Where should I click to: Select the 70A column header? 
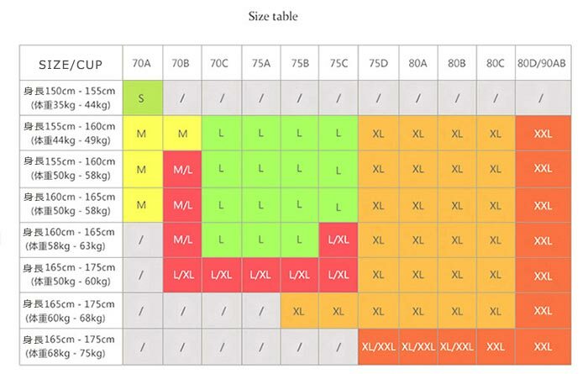point(143,63)
